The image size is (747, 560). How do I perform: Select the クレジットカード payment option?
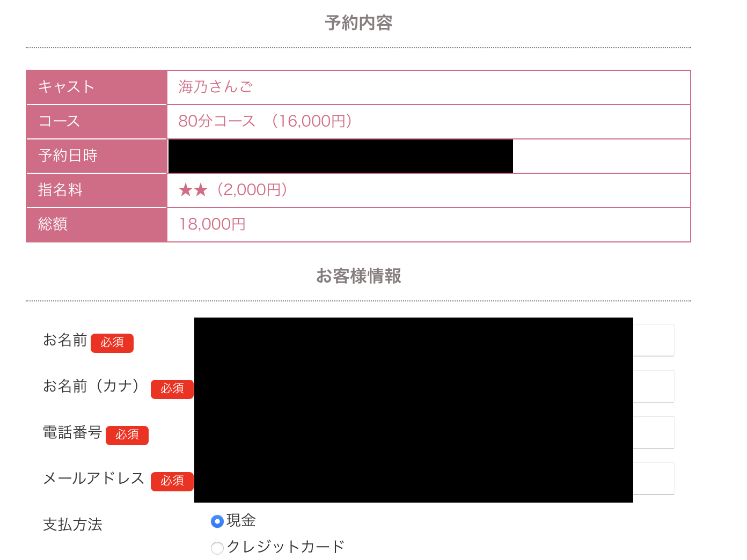point(217,548)
